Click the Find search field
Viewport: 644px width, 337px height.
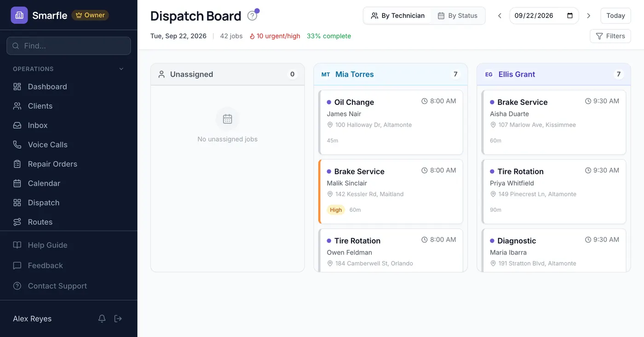tap(69, 46)
